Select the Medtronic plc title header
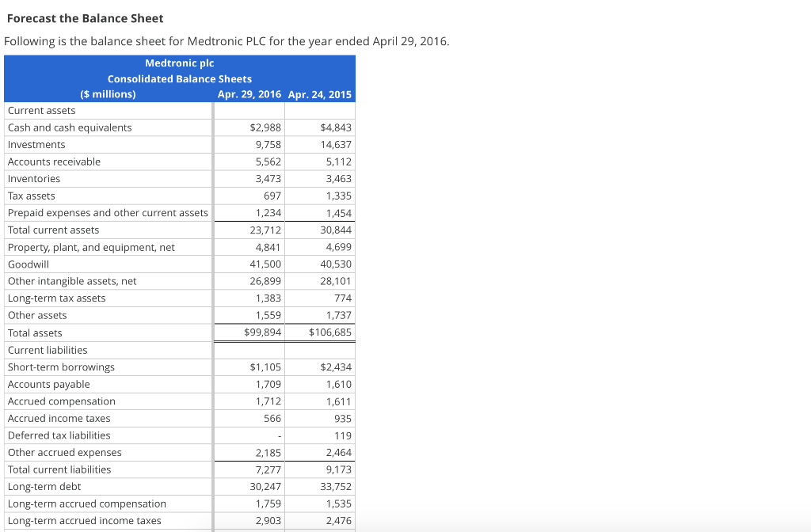 point(180,63)
